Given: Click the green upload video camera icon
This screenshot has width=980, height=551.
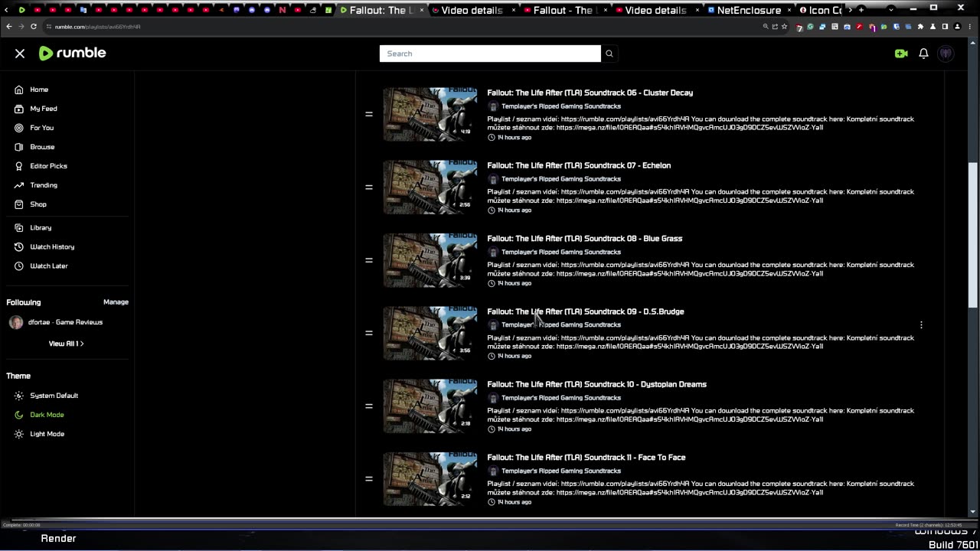Looking at the screenshot, I should 901,54.
